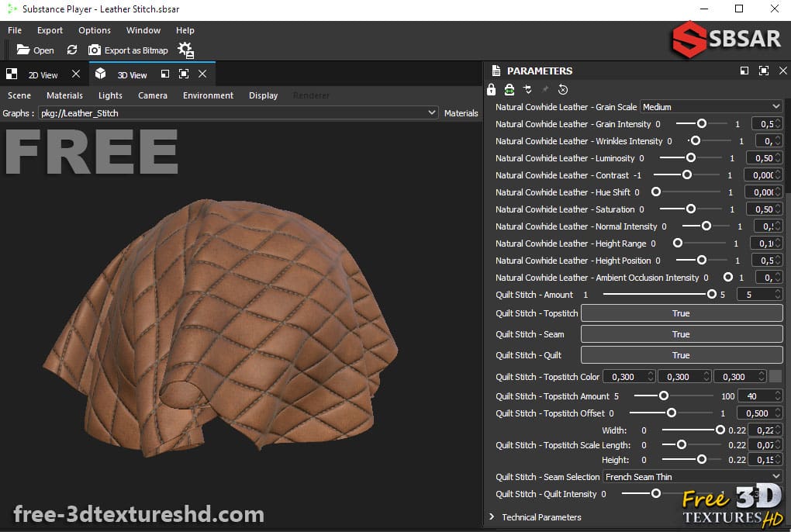Undock the Parameters panel
The width and height of the screenshot is (791, 532).
click(744, 71)
